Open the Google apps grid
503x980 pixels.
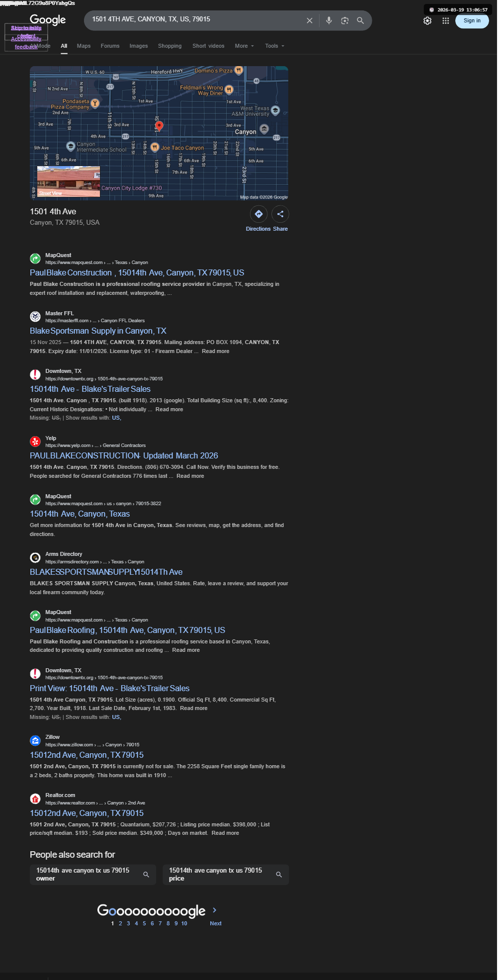(445, 21)
